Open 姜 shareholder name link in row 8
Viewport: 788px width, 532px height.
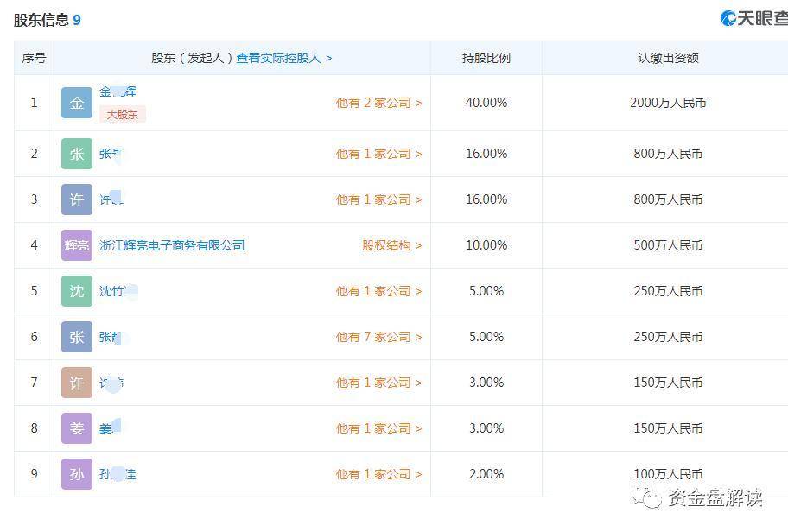tap(110, 428)
